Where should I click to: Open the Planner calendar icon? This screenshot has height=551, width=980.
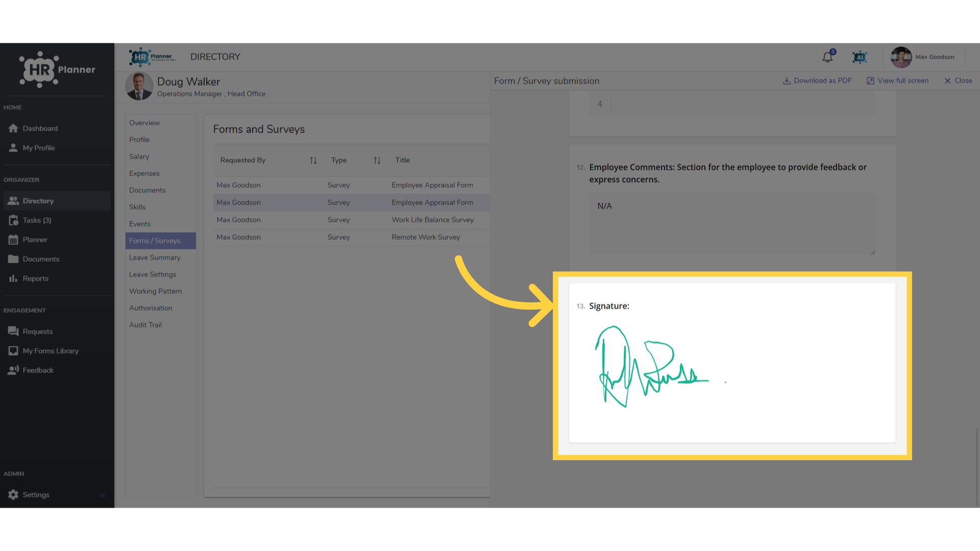point(13,240)
